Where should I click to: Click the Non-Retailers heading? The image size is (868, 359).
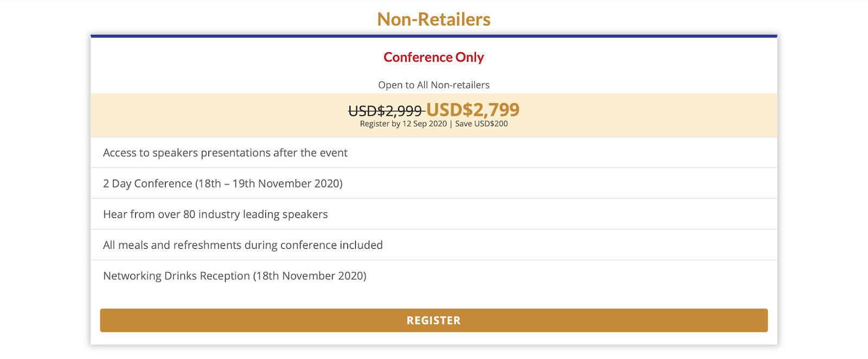[433, 20]
